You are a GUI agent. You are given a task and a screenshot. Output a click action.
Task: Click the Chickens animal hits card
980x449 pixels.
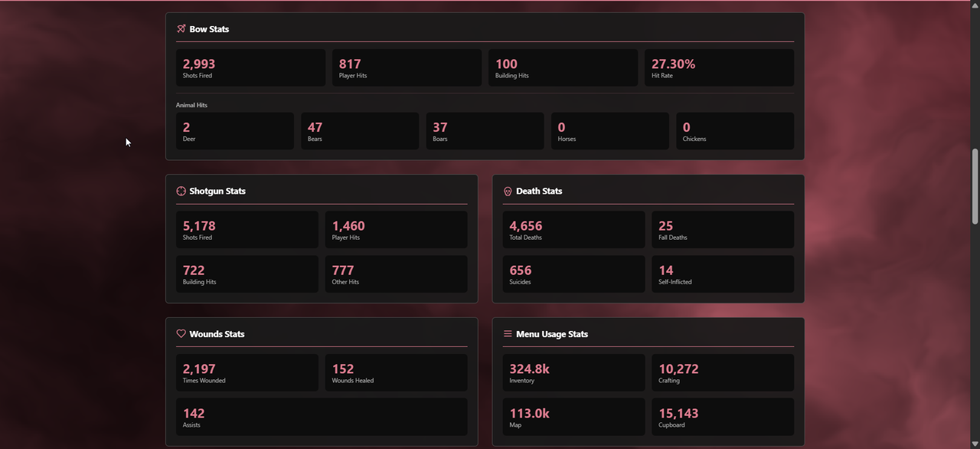coord(735,131)
